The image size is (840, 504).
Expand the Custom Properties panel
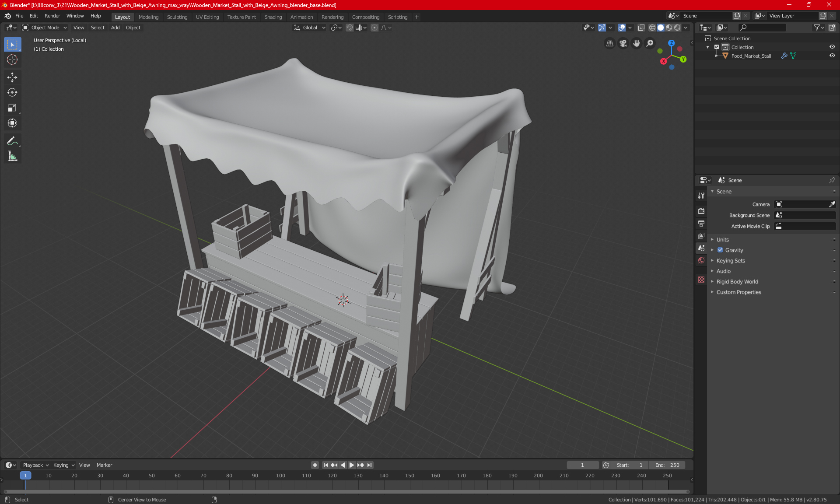[x=738, y=292]
